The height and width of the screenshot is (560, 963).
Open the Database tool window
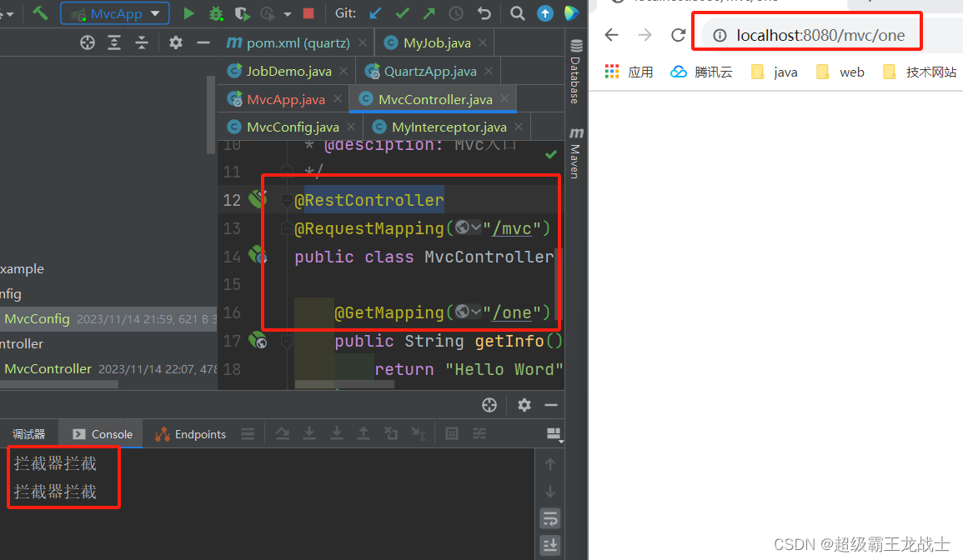click(576, 71)
